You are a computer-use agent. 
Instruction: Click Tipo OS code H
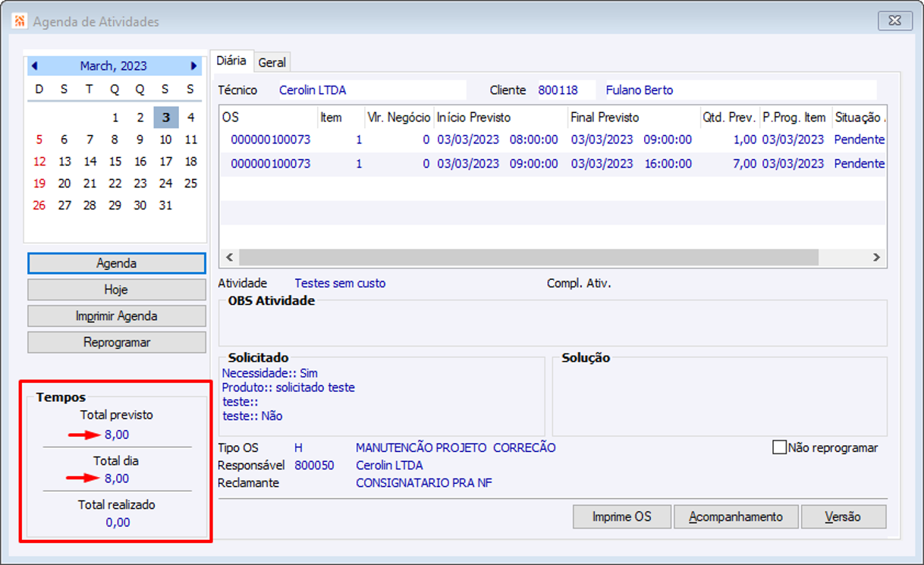(x=298, y=447)
